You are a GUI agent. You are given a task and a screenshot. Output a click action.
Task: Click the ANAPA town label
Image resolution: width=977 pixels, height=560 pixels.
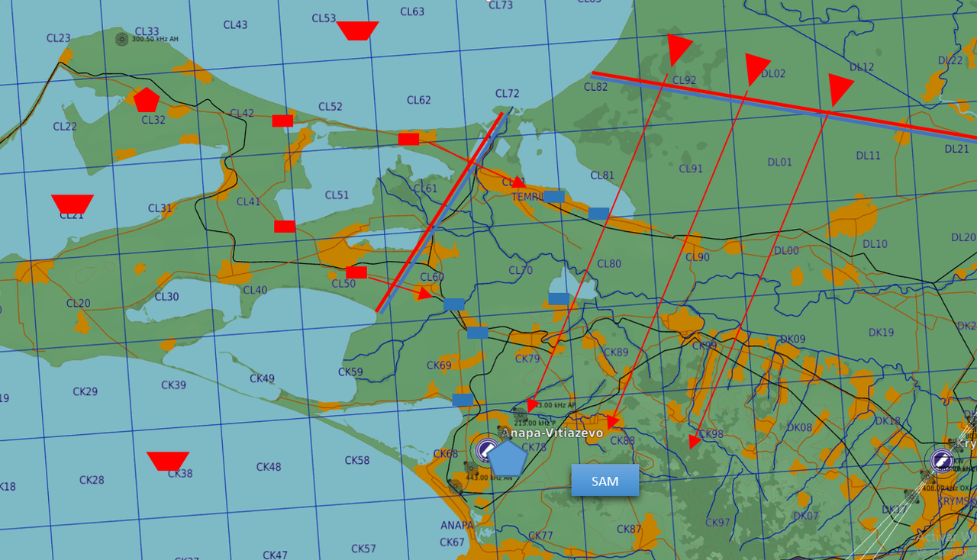[459, 526]
